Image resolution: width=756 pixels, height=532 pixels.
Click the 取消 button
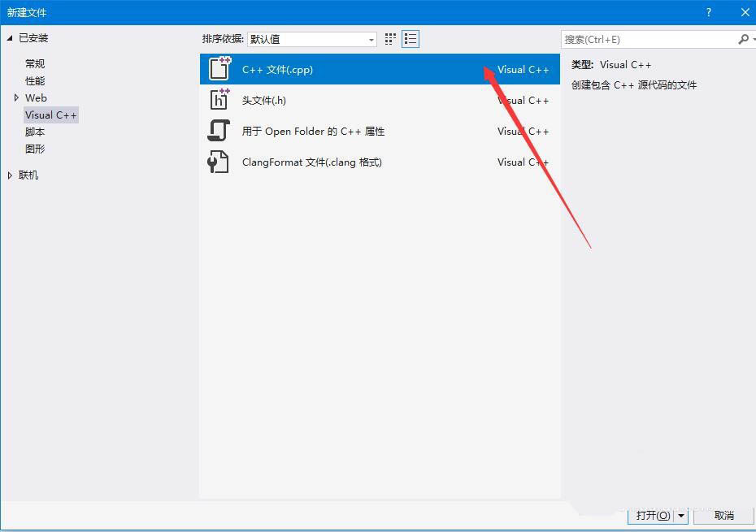point(723,516)
